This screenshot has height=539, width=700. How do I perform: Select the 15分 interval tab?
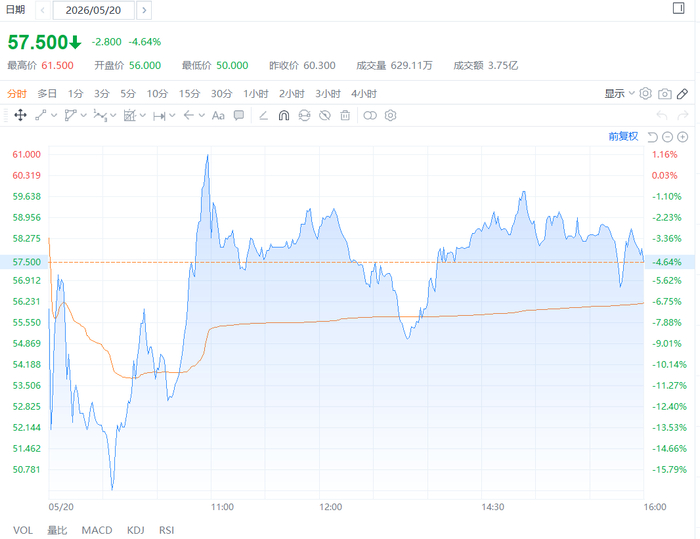(189, 94)
